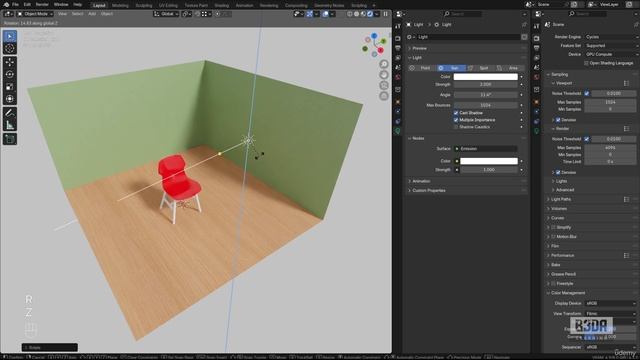
Task: Toggle Cast Shadow checkbox
Action: (x=456, y=113)
